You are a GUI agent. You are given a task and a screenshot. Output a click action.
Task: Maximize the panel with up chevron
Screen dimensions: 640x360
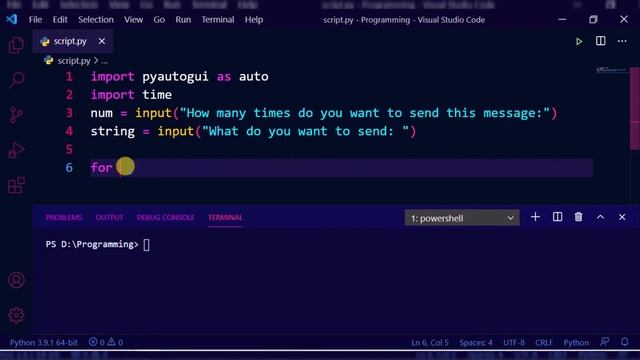point(600,217)
